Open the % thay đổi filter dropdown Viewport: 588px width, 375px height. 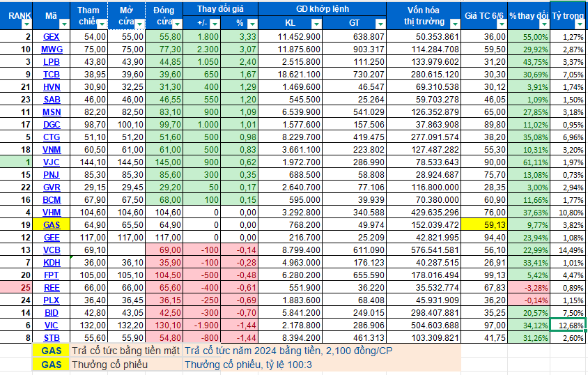click(544, 24)
